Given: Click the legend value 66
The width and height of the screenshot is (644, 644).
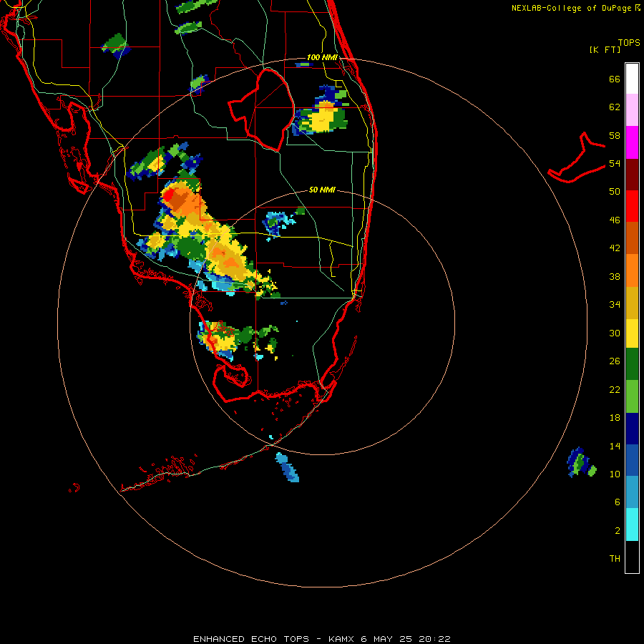Looking at the screenshot, I should pos(615,79).
